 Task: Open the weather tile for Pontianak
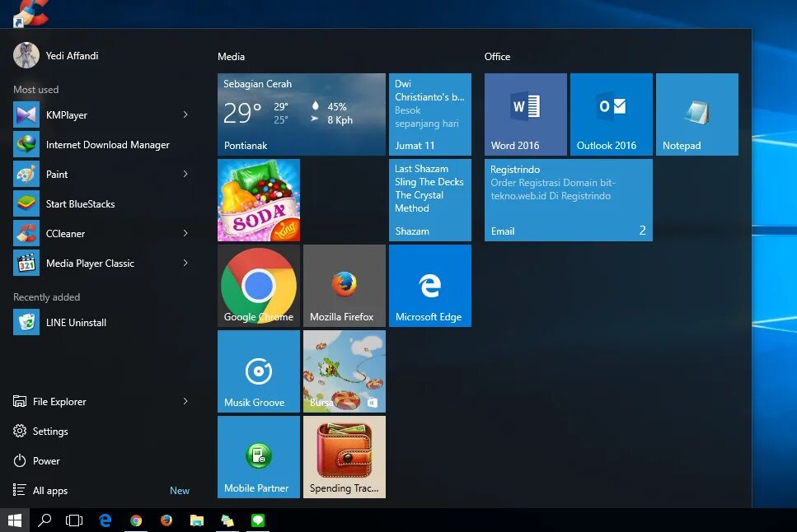(302, 114)
